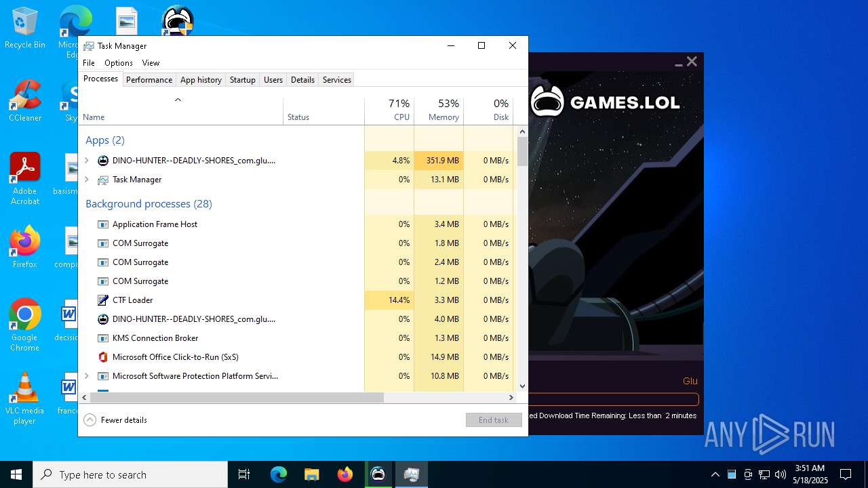Open the Recycle Bin desktop icon
Screen dimensions: 868x488
click(x=24, y=28)
